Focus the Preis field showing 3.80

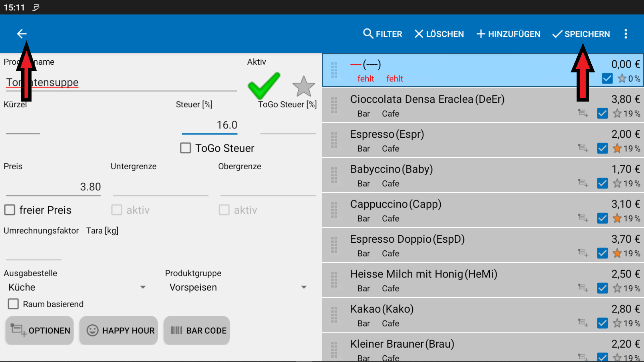54,187
